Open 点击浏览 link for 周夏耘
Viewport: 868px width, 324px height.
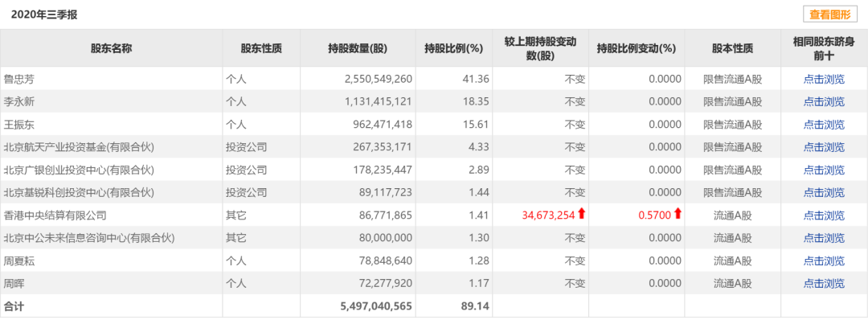coord(824,260)
